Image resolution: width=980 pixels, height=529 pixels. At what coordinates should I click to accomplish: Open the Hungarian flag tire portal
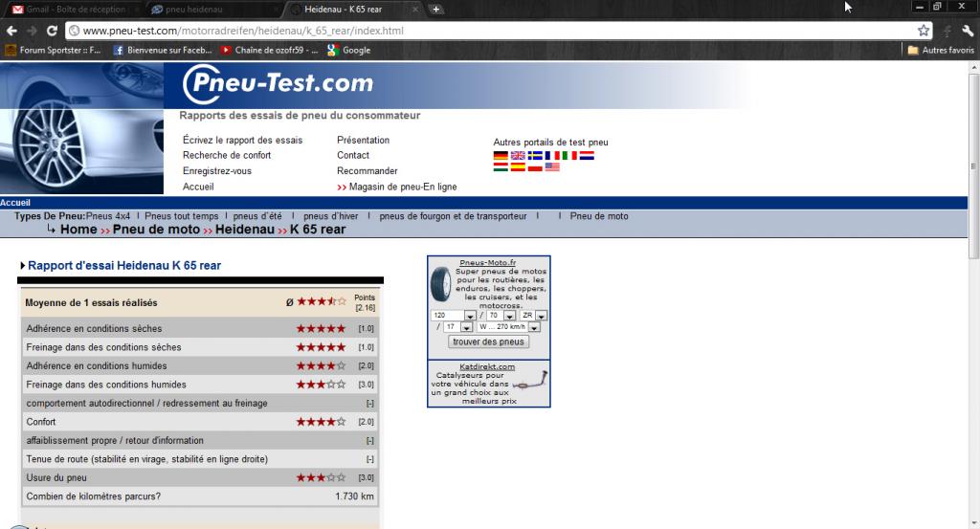pyautogui.click(x=501, y=166)
